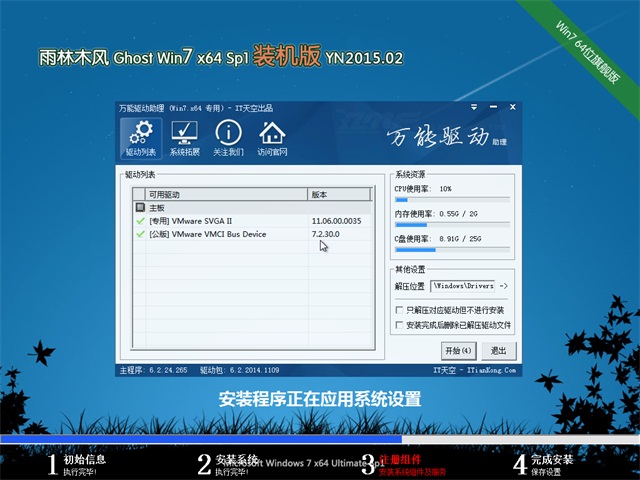The height and width of the screenshot is (480, 640).
Task: Enable 只解压对应驱动但不进行安装 checkbox
Action: tap(400, 311)
